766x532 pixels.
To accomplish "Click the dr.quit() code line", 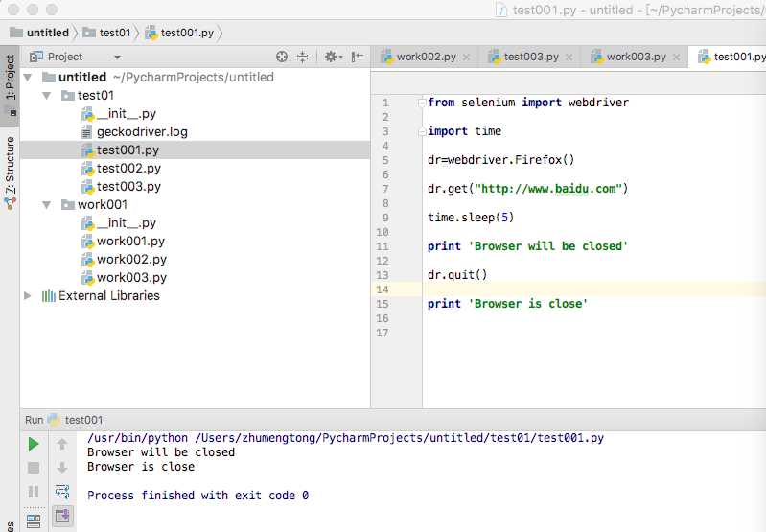I will (x=457, y=275).
